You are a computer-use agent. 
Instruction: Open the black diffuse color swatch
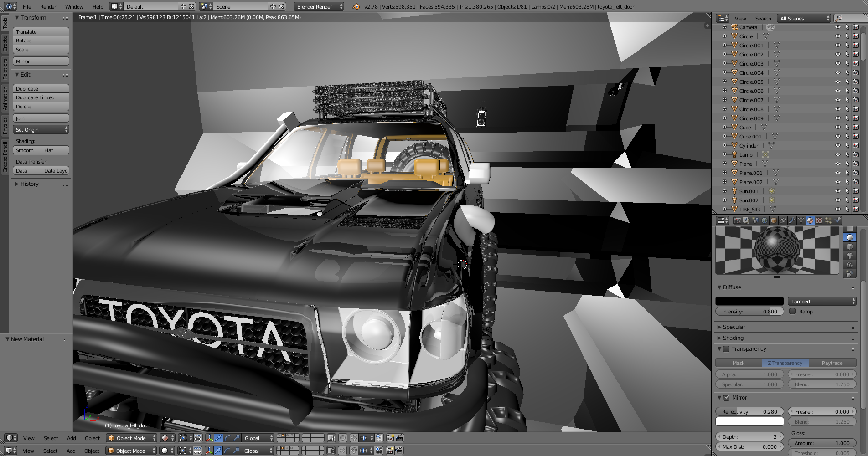[749, 301]
